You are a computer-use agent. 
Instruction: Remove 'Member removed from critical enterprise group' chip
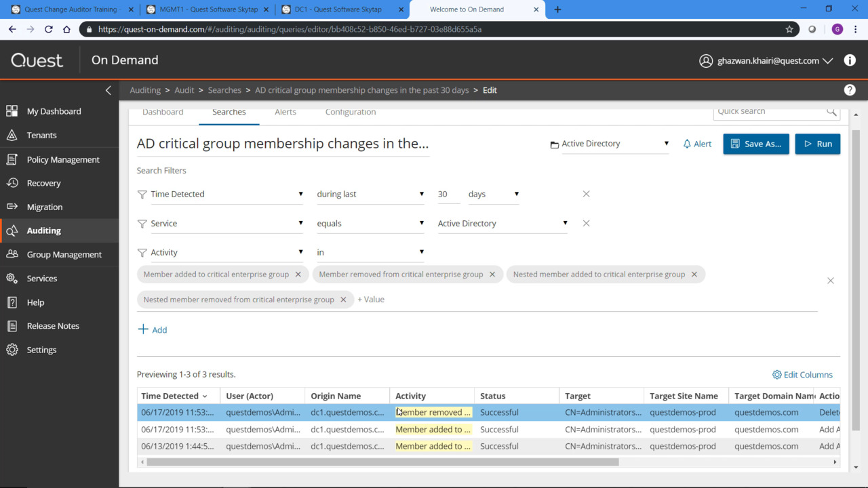492,274
